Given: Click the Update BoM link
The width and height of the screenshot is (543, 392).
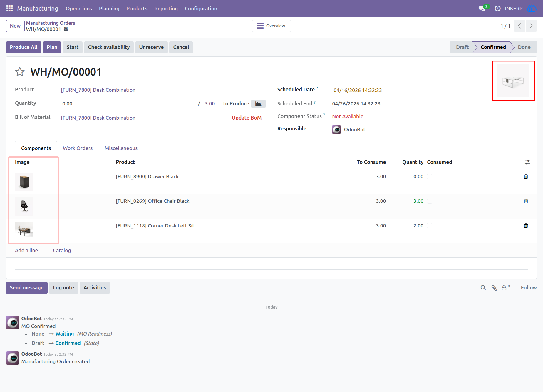Looking at the screenshot, I should click(247, 118).
